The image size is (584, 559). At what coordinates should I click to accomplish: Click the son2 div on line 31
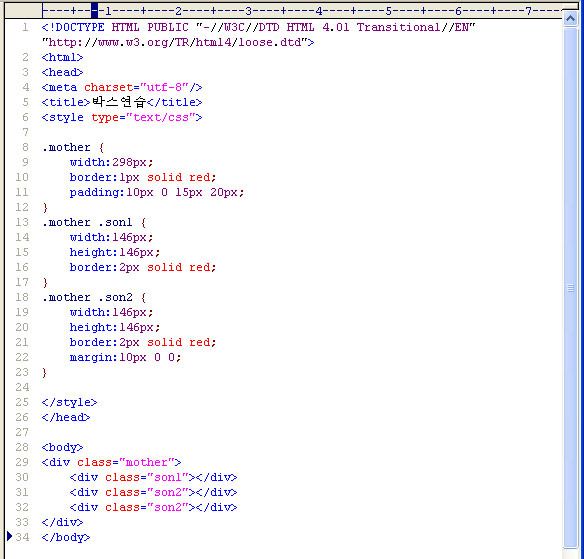(153, 492)
